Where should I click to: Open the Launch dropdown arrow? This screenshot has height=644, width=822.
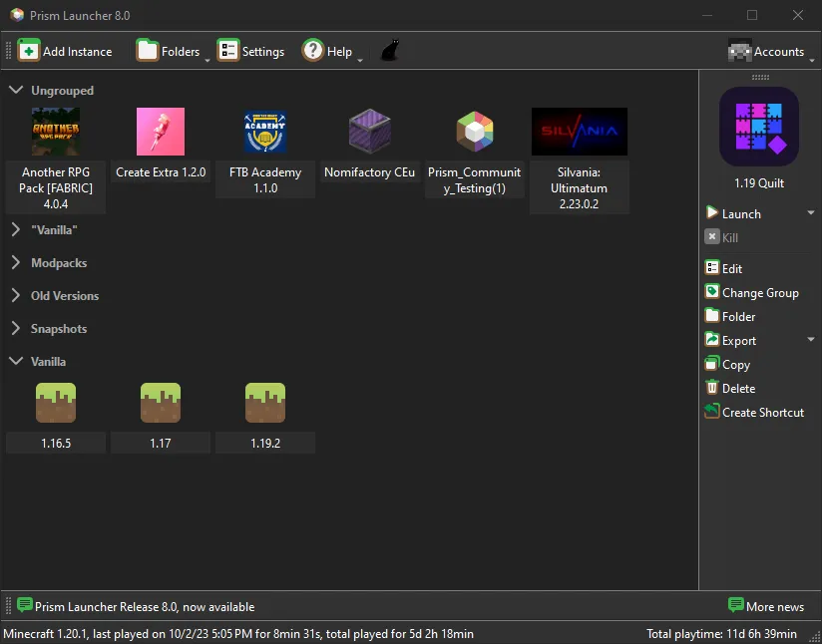(811, 213)
